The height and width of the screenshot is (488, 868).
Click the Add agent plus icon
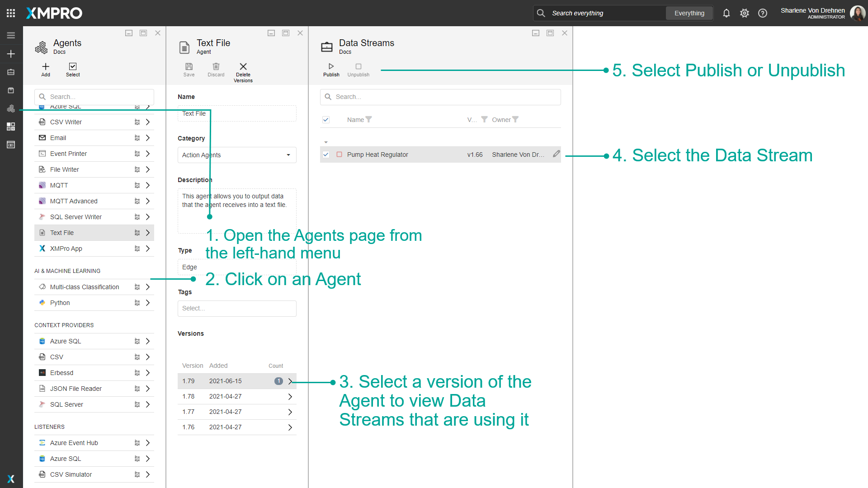pyautogui.click(x=46, y=66)
